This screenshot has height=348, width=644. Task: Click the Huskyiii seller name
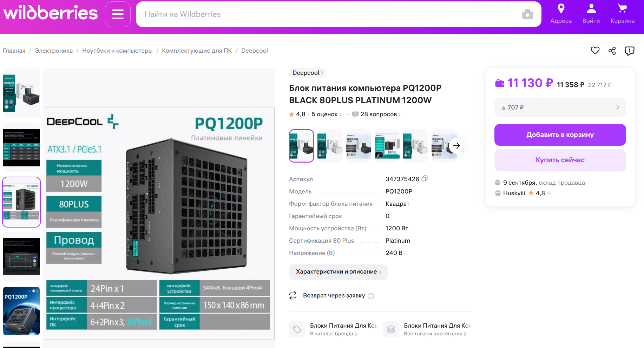(514, 193)
